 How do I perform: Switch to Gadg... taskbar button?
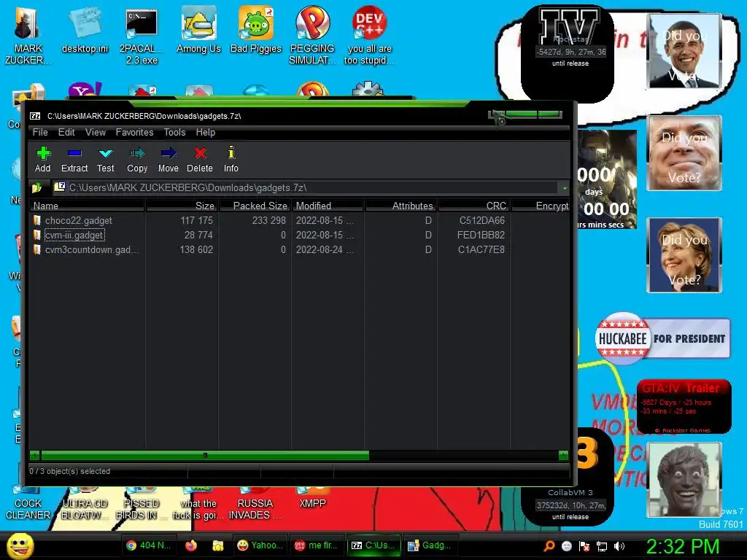pos(430,545)
